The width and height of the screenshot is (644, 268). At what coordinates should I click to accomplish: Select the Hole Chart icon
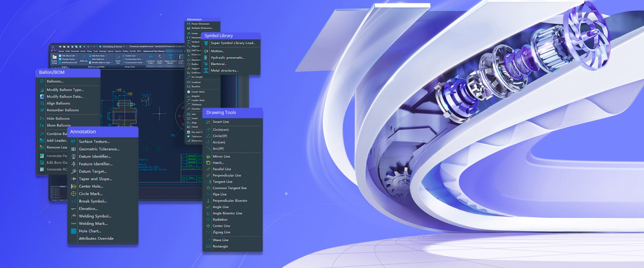(74, 231)
